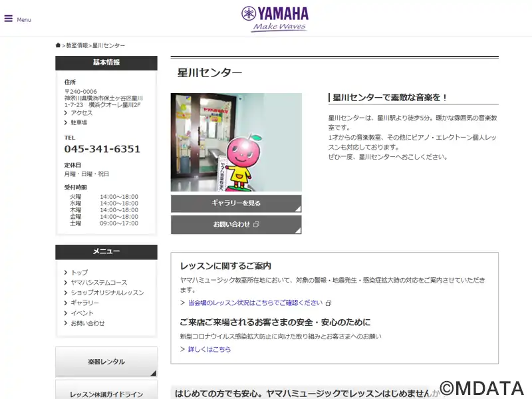Select ヤマハシステムコース in sidebar menu

pos(99,283)
